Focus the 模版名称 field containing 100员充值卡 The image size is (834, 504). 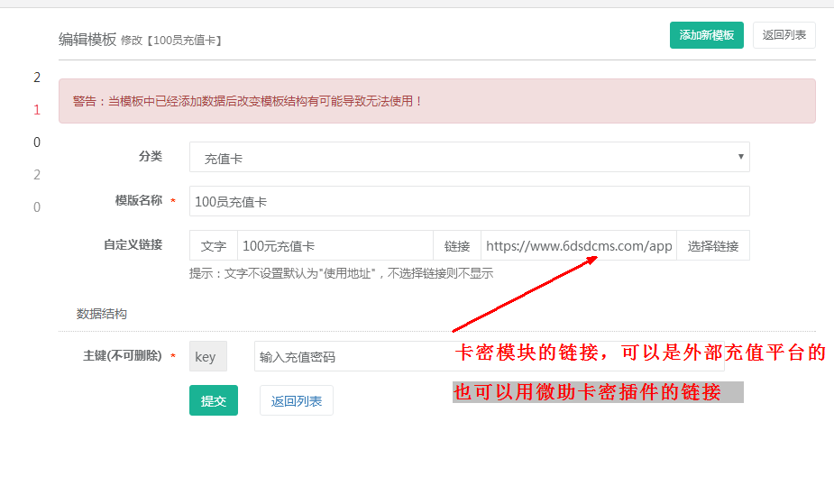coord(469,201)
